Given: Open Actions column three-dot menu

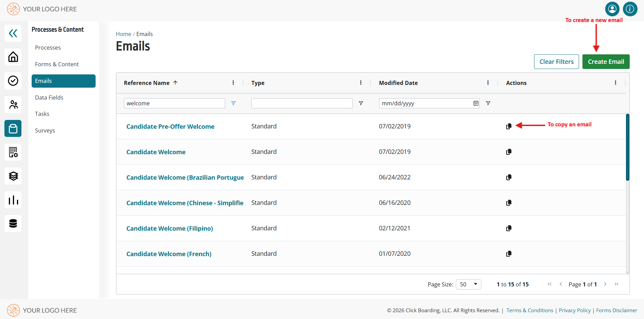Looking at the screenshot, I should point(615,83).
